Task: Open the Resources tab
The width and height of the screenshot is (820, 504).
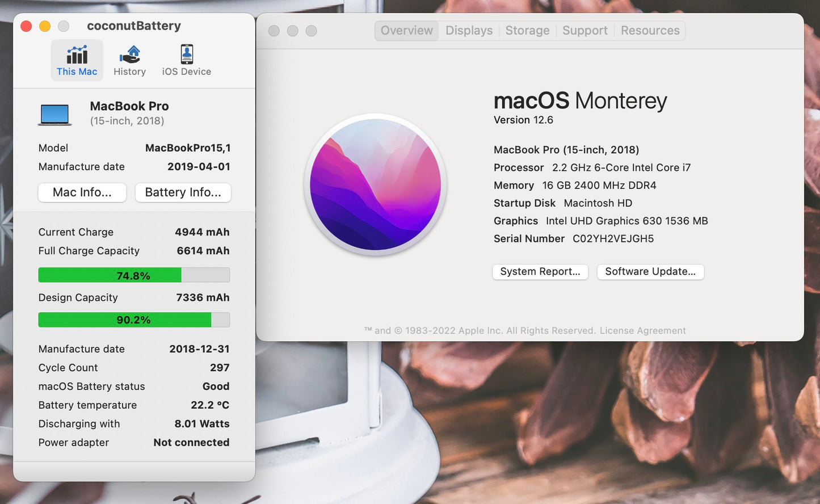Action: [x=650, y=30]
